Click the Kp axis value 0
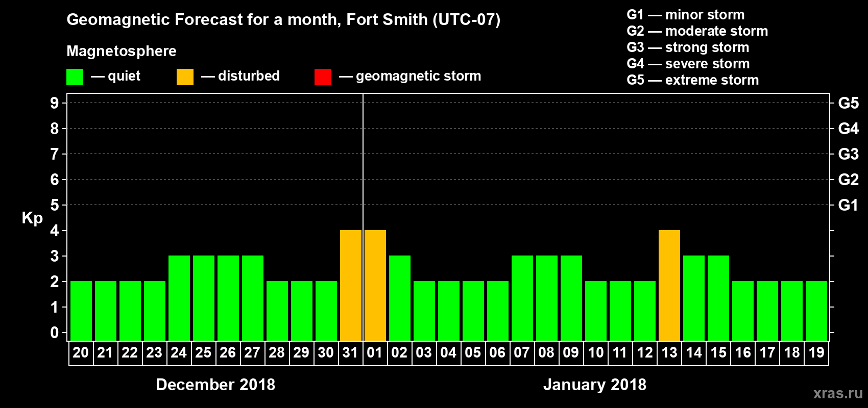Screen dimensions: 868x408 (x=55, y=333)
